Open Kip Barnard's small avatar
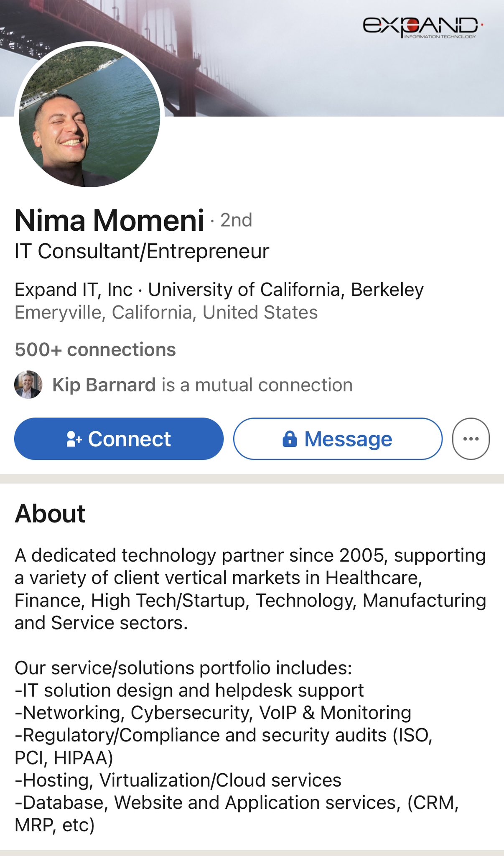The image size is (504, 856). click(28, 385)
